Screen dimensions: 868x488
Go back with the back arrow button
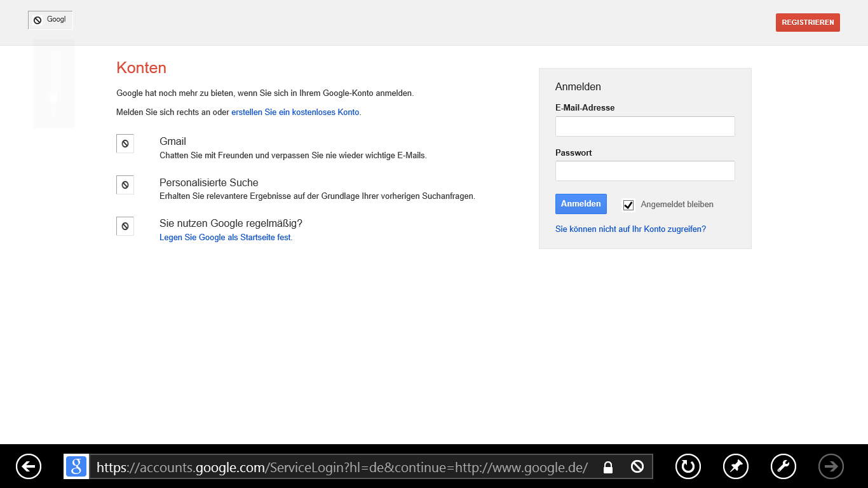29,466
